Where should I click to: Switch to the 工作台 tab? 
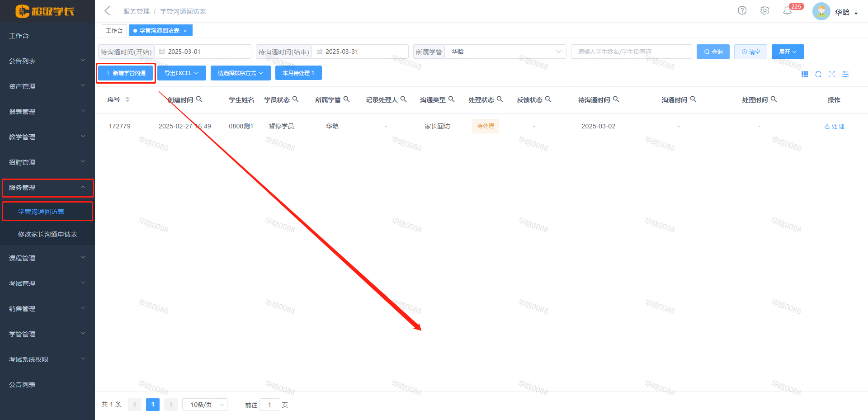pos(114,30)
